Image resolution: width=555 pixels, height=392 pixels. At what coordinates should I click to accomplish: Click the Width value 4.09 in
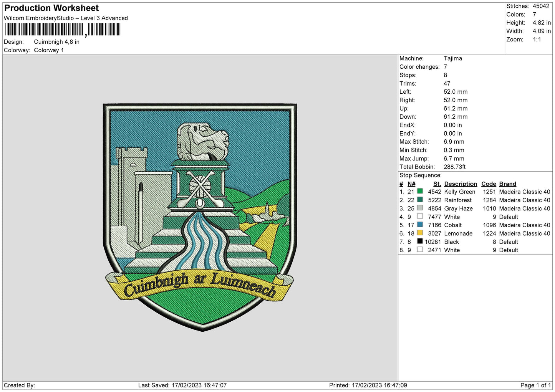542,31
